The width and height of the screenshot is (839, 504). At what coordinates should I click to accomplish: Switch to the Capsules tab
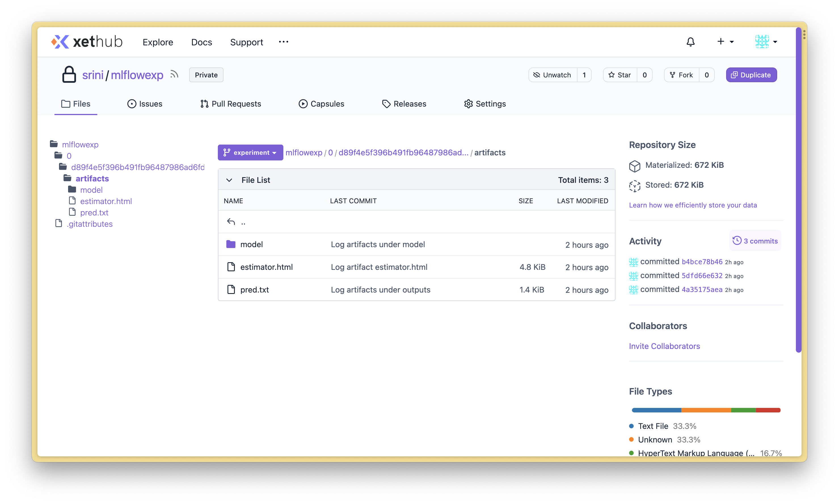[x=321, y=104]
